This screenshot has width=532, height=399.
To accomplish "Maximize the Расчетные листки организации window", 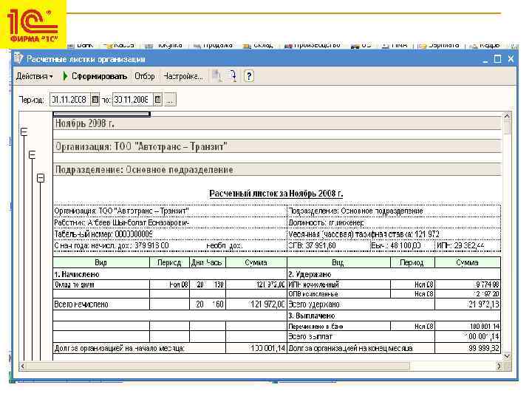I will click(x=497, y=59).
